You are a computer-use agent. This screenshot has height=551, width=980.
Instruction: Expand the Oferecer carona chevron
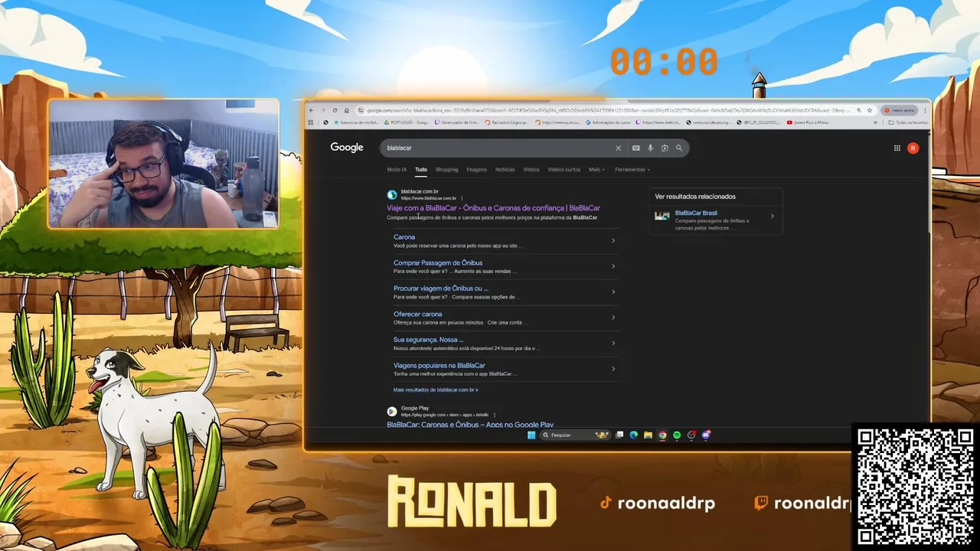(613, 318)
